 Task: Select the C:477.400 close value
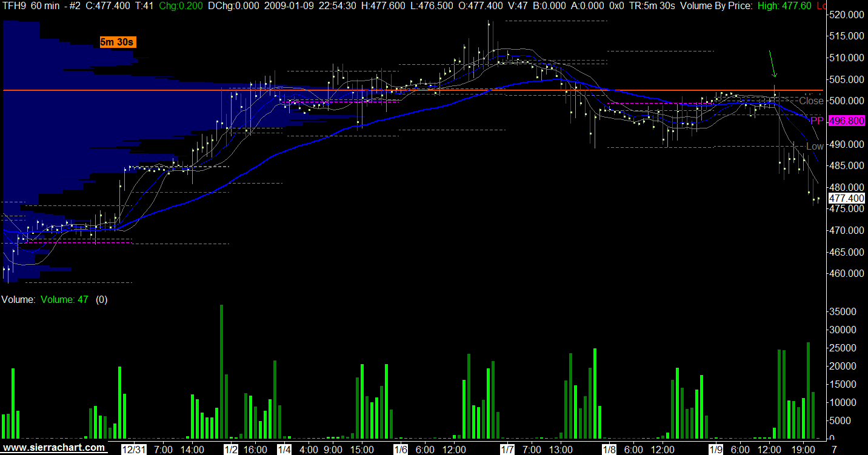coord(108,5)
